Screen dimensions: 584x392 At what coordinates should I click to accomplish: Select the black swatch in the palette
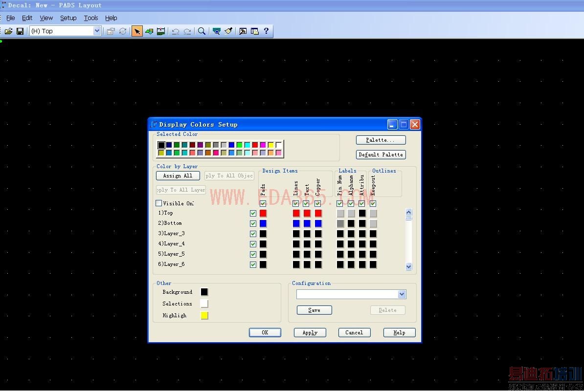point(161,145)
